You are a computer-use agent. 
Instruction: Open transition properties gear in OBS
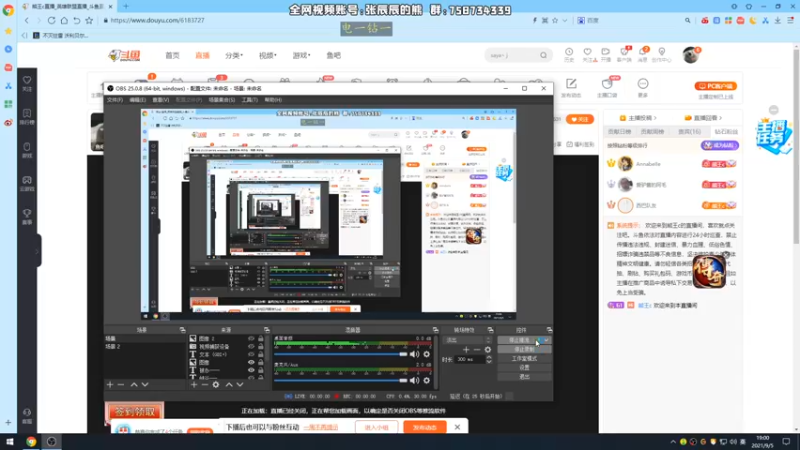click(x=488, y=350)
